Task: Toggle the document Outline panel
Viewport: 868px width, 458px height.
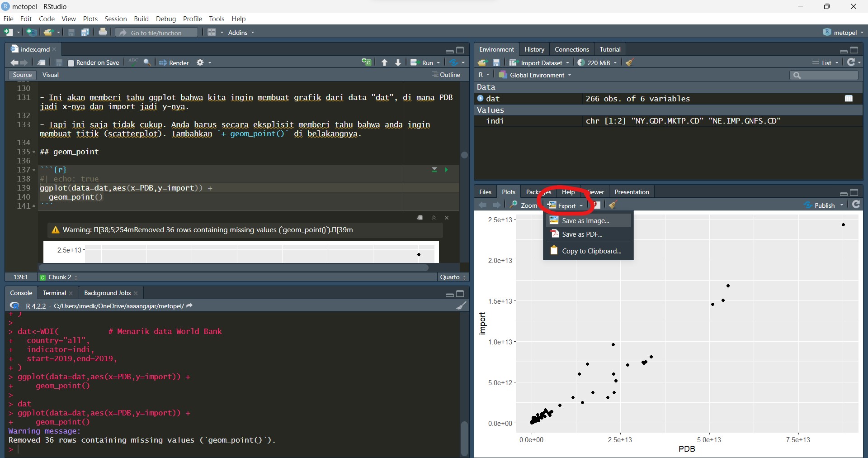Action: (446, 75)
